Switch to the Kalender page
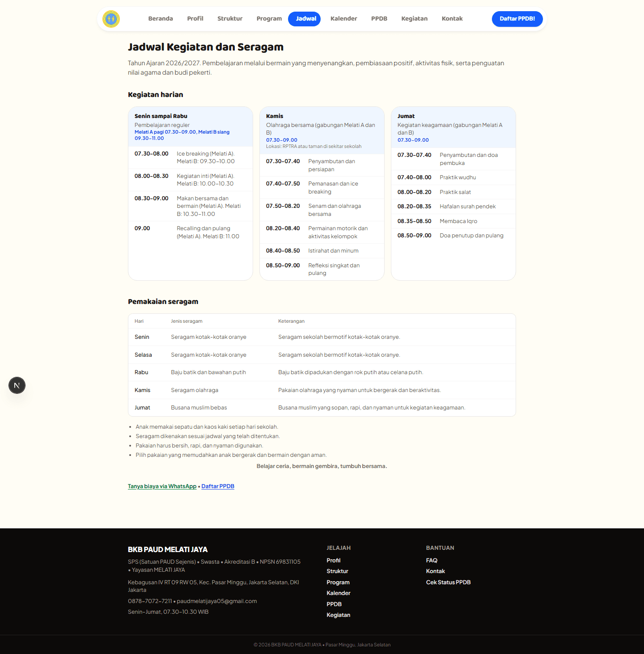Image resolution: width=644 pixels, height=654 pixels. [343, 19]
